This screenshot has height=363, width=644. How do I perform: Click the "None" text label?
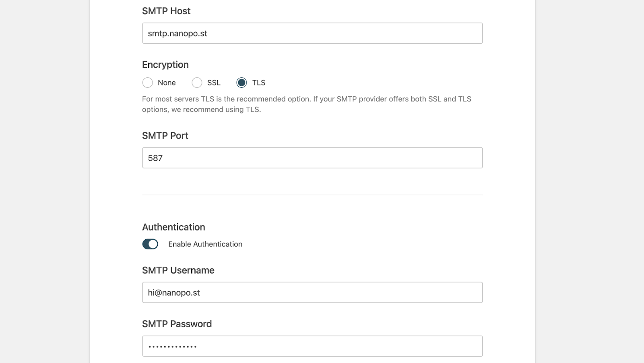(167, 83)
